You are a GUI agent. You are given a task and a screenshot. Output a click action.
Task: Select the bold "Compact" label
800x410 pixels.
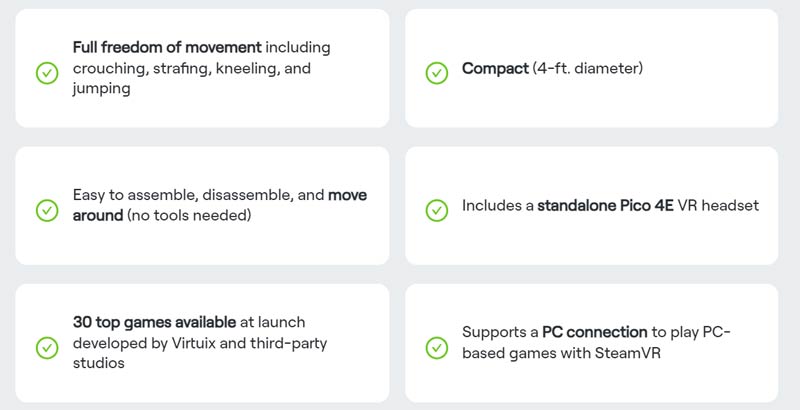(x=495, y=69)
